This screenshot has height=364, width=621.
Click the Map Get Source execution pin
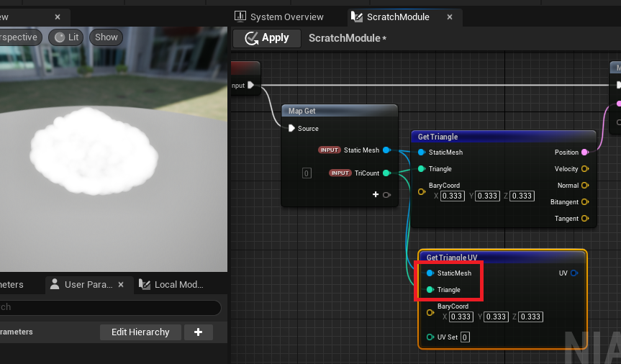(x=291, y=128)
